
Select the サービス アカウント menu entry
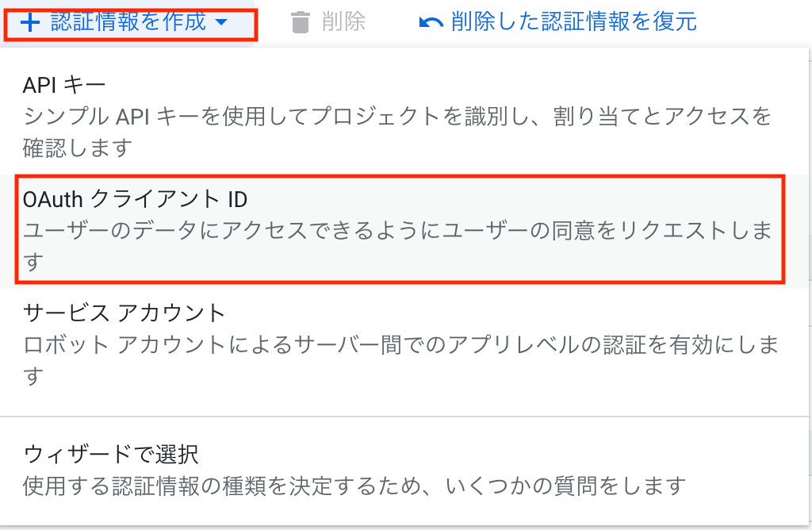coord(124,313)
